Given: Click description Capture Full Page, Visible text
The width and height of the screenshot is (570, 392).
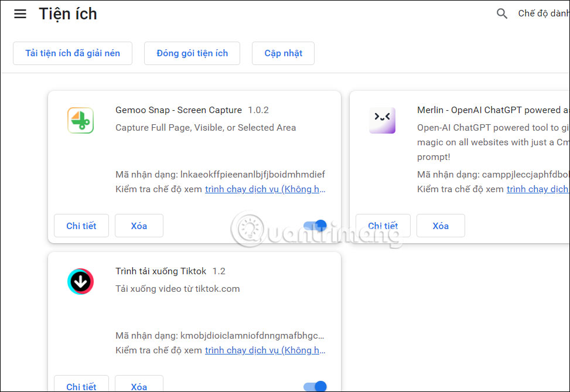Looking at the screenshot, I should coord(206,128).
